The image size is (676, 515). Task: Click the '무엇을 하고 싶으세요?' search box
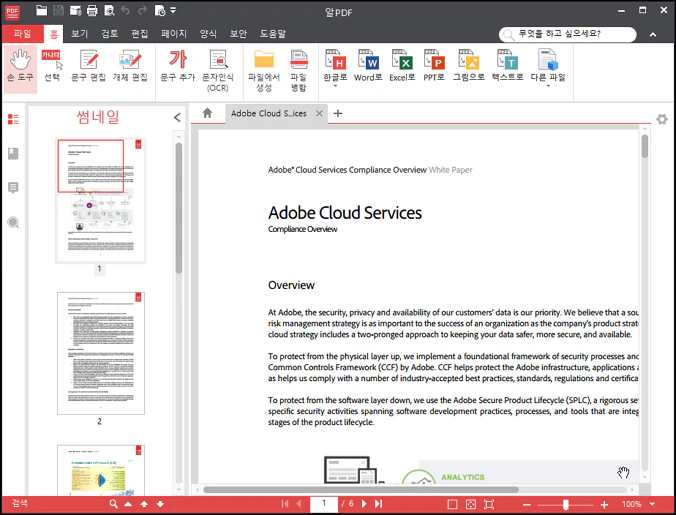point(567,34)
